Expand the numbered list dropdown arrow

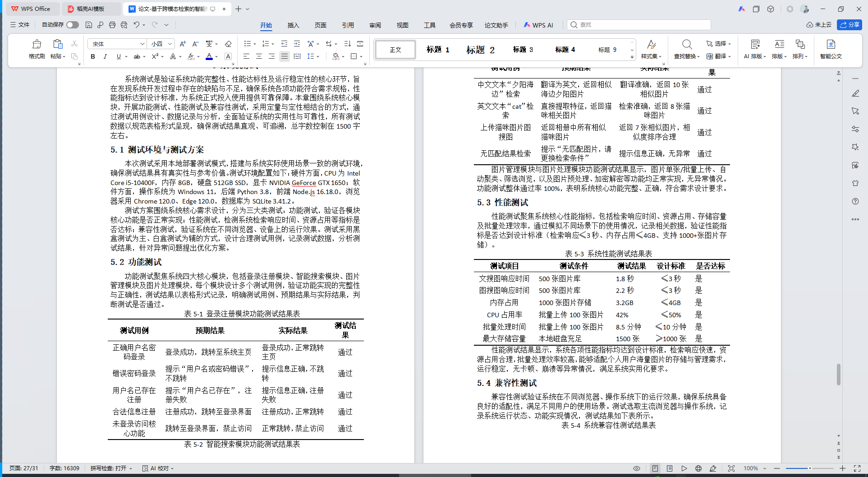(273, 44)
